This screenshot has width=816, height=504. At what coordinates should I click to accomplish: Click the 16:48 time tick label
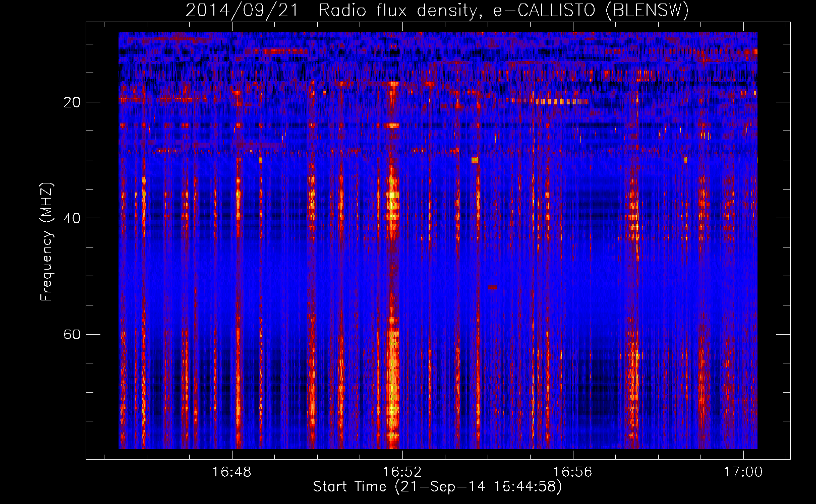click(x=231, y=472)
